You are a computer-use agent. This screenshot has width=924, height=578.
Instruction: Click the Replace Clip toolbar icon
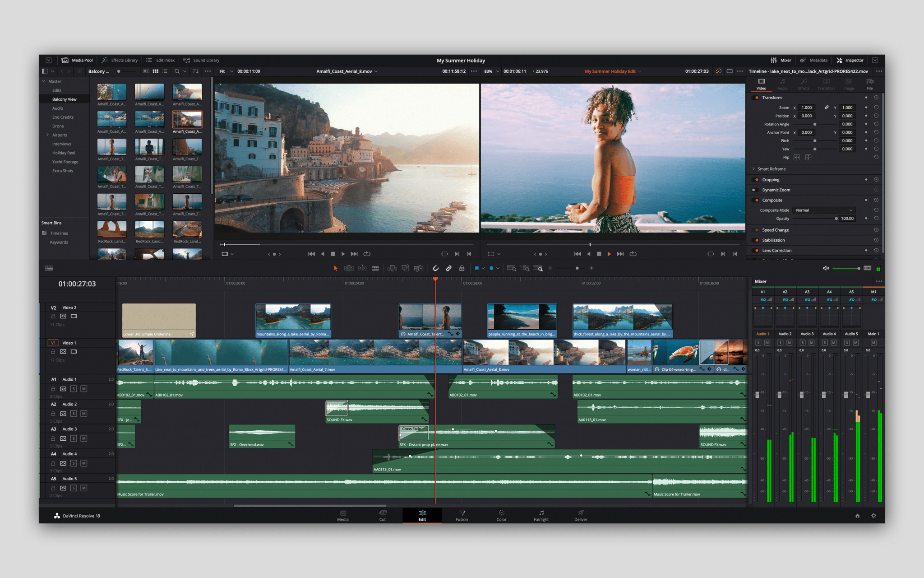pos(419,268)
